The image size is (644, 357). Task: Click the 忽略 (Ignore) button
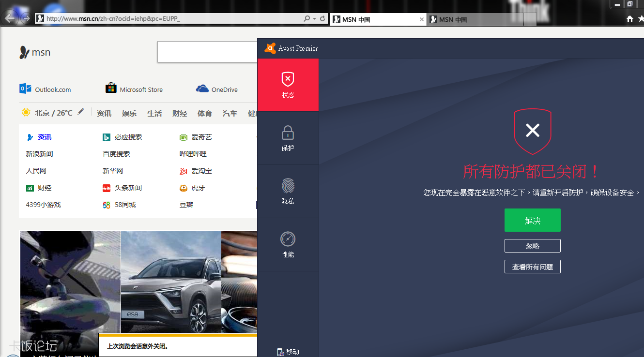(532, 246)
